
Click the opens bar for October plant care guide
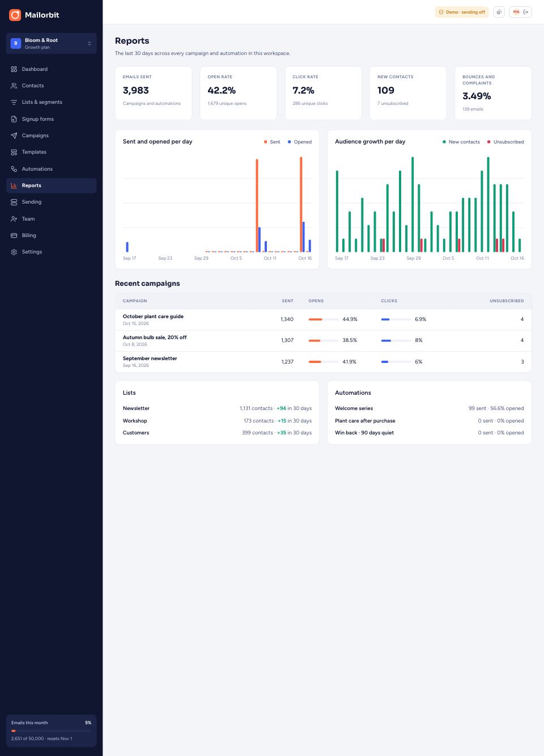coord(324,319)
